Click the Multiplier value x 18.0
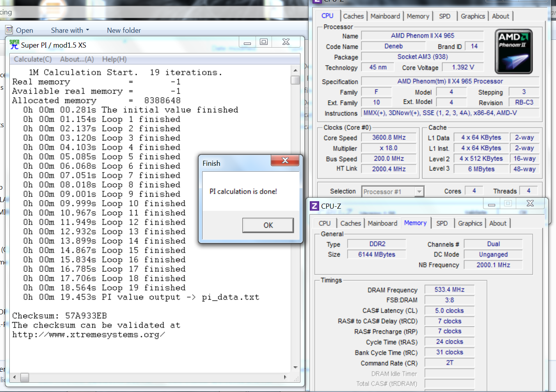The width and height of the screenshot is (556, 392). point(389,148)
